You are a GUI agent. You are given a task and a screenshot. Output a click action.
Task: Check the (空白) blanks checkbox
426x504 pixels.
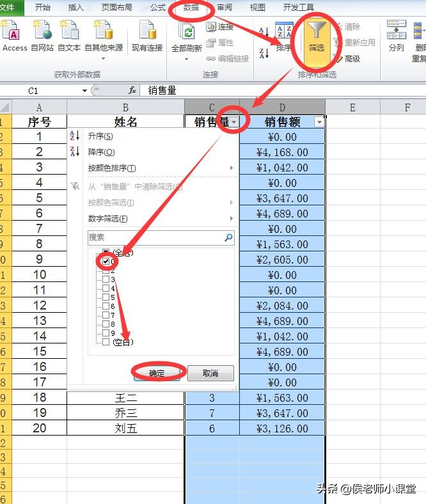pyautogui.click(x=106, y=342)
